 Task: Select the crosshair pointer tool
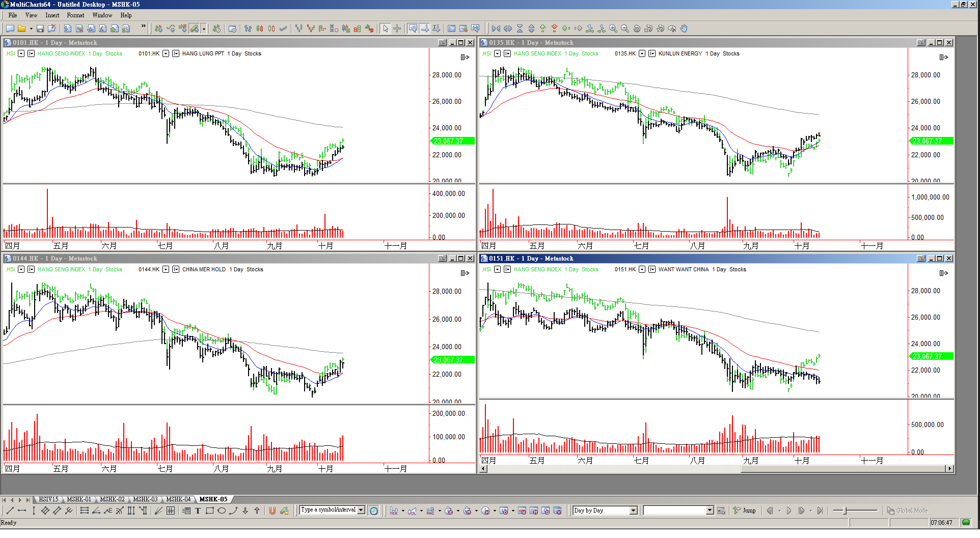(x=397, y=29)
